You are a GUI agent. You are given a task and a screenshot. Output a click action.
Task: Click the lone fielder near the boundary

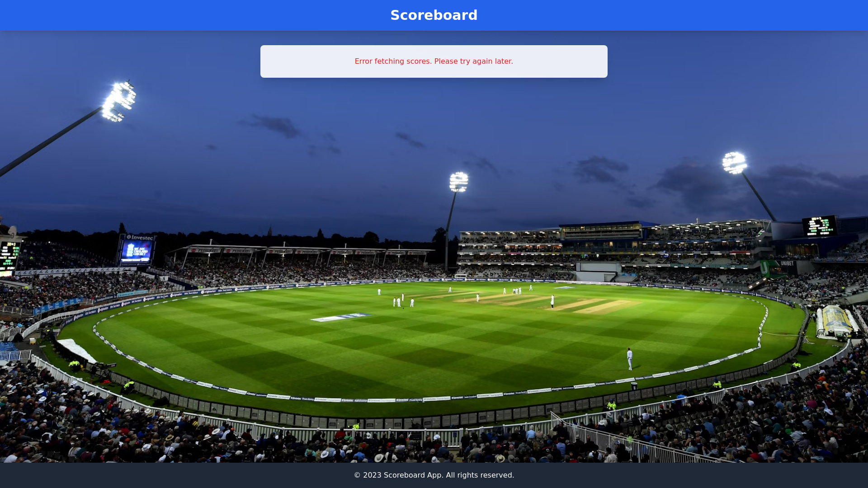coord(630,359)
